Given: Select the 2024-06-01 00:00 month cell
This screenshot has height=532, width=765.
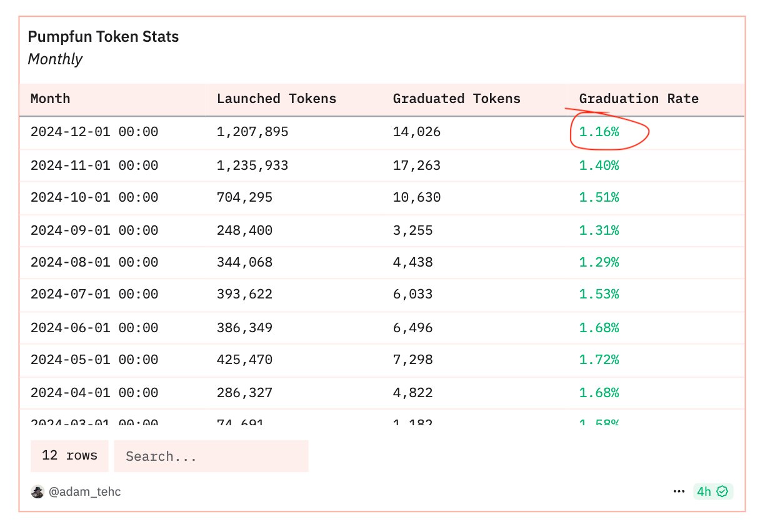Looking at the screenshot, I should 94,328.
